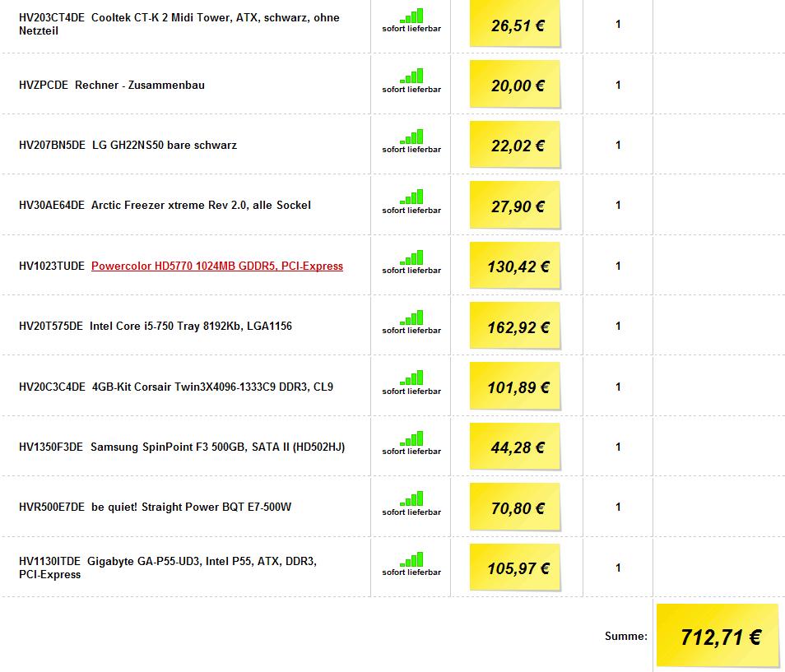Click quantity 1 in the Rechner - Zusammenbau row
Screen dimensions: 785x672
(618, 85)
